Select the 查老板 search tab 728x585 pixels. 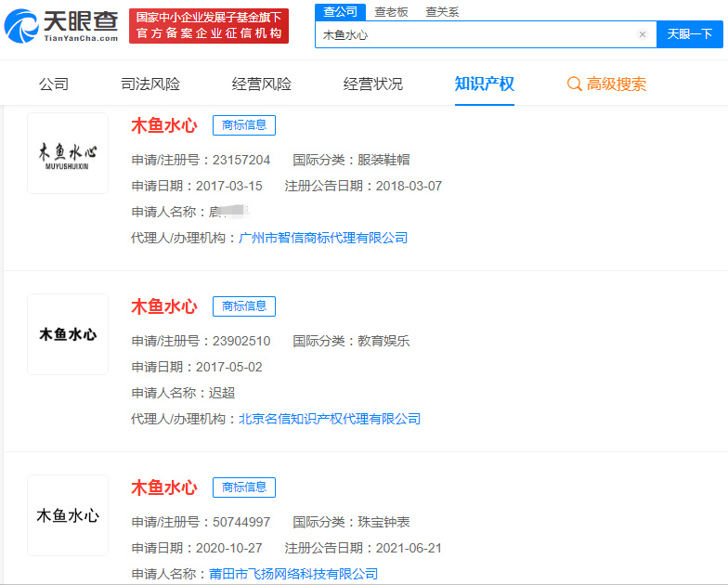coord(392,12)
